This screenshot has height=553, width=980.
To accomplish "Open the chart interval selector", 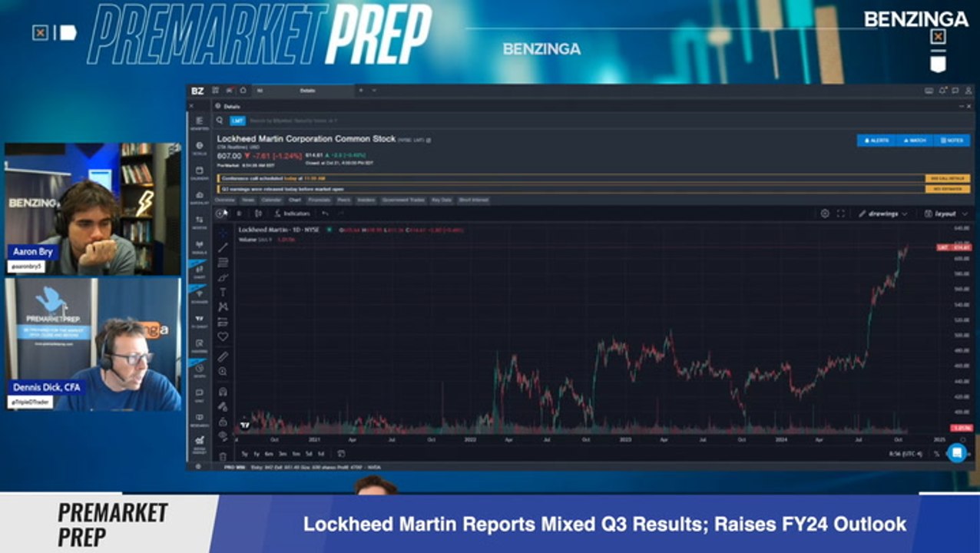I will 239,214.
